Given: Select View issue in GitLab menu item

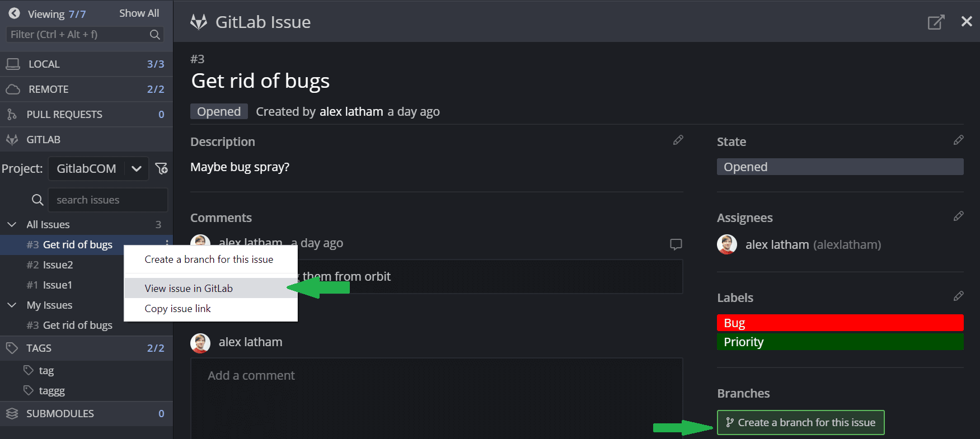Looking at the screenshot, I should coord(189,289).
